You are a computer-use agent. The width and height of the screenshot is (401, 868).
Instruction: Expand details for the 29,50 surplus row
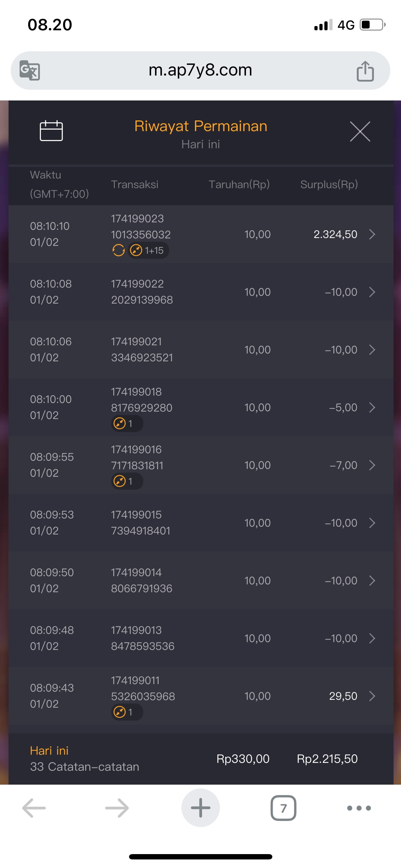pos(372,696)
